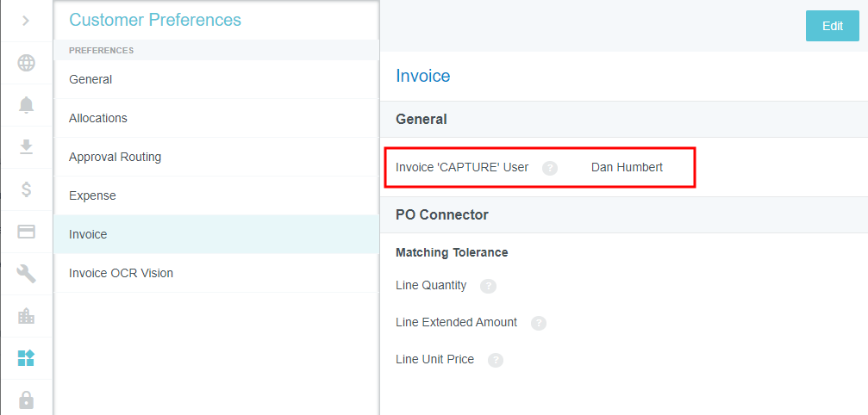Click the download arrow icon
This screenshot has height=415, width=868.
point(26,146)
